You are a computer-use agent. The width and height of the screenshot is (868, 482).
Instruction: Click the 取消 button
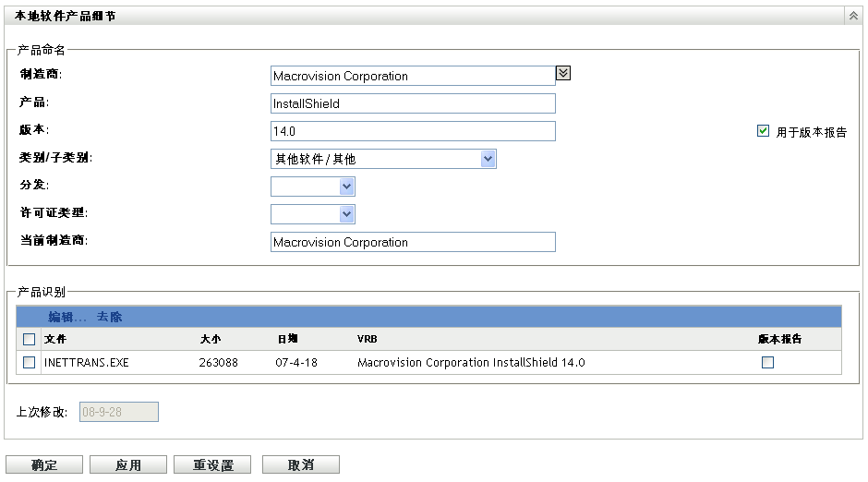[x=301, y=464]
